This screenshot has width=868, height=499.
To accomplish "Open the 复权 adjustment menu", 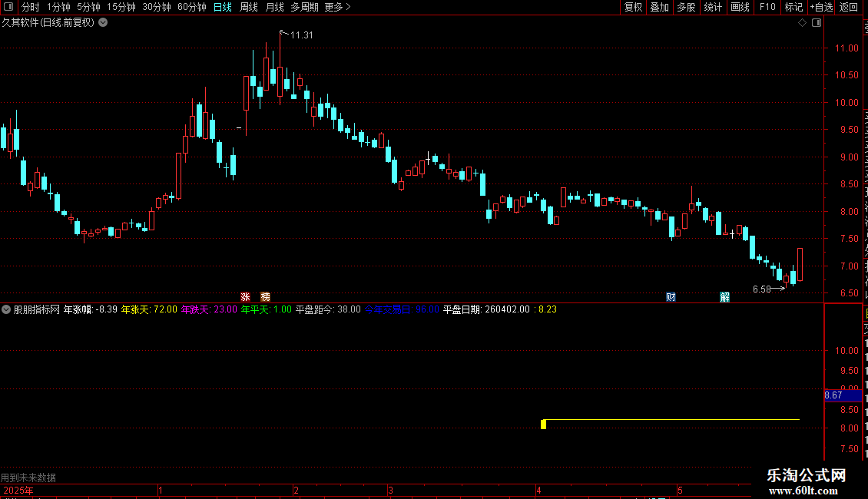I will point(633,7).
